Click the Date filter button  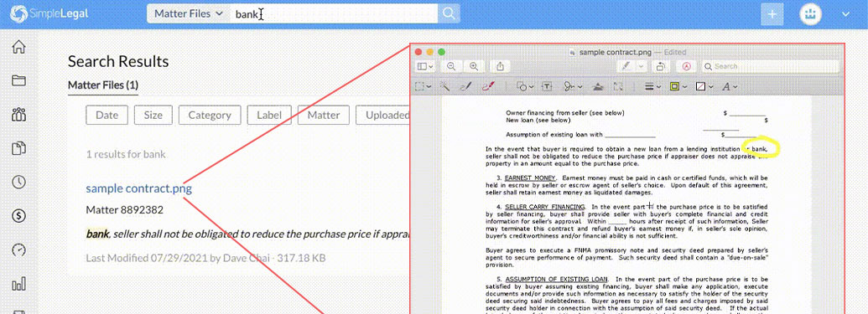pos(107,115)
